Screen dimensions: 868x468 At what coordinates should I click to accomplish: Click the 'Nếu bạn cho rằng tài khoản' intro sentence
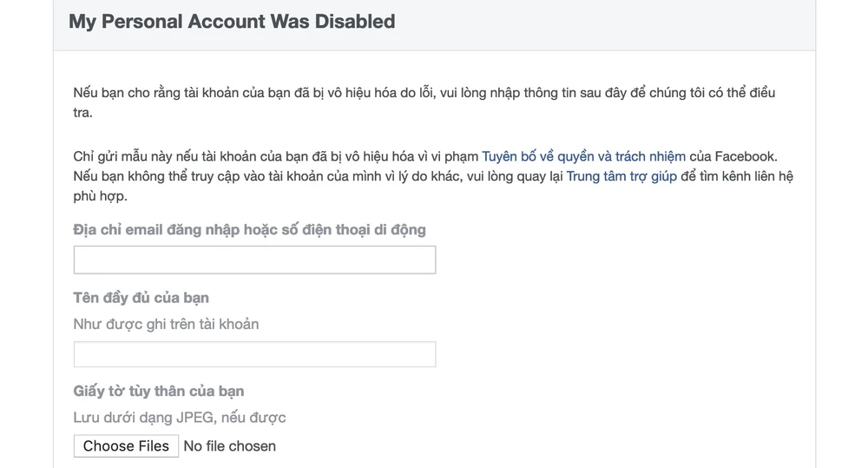click(260, 93)
